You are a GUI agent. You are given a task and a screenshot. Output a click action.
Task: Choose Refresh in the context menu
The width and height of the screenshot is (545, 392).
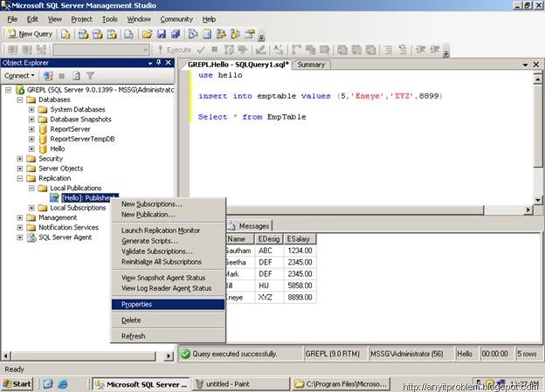169,336
